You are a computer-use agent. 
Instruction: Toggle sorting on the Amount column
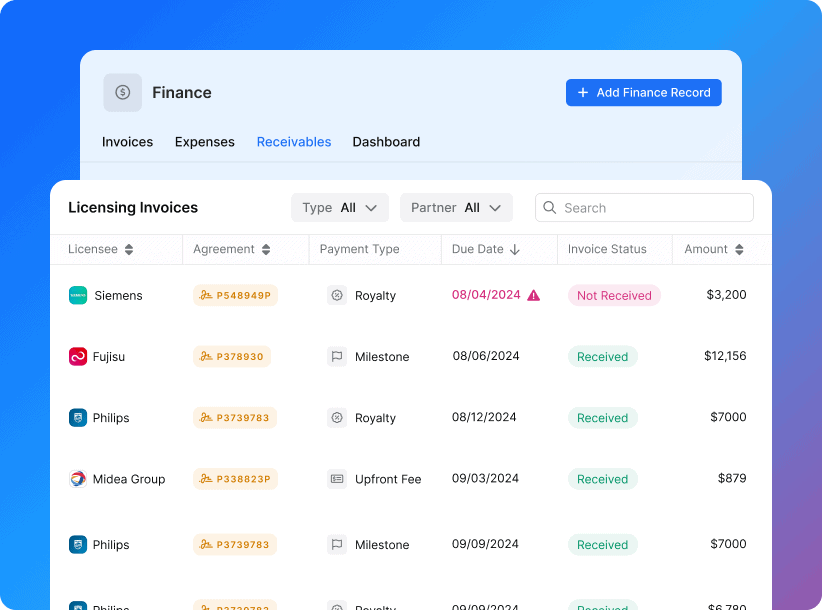pos(739,250)
